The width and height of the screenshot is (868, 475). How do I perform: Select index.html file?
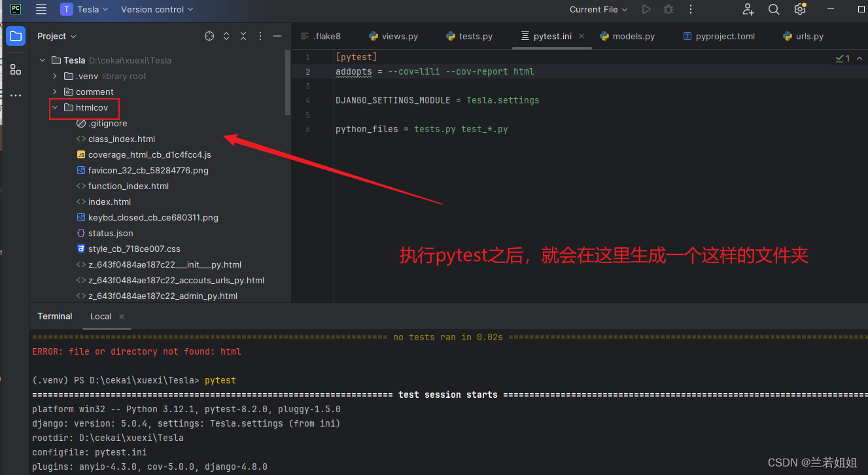pyautogui.click(x=109, y=202)
